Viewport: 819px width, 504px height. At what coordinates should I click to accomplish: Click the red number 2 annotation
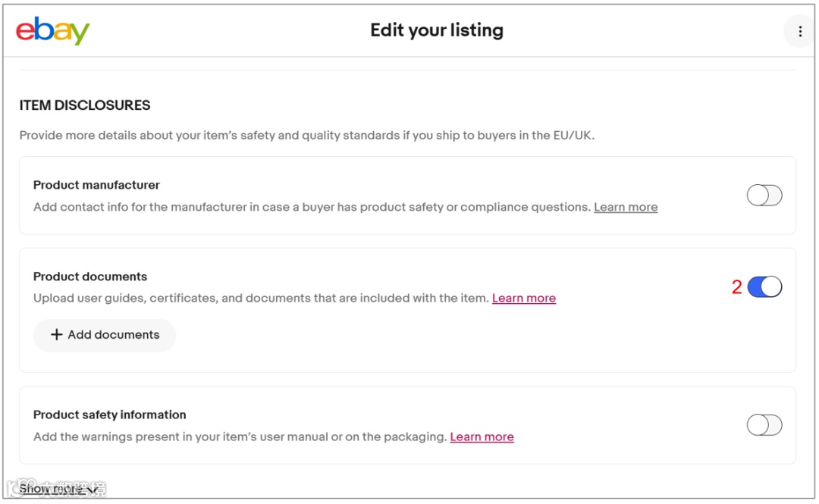click(736, 287)
